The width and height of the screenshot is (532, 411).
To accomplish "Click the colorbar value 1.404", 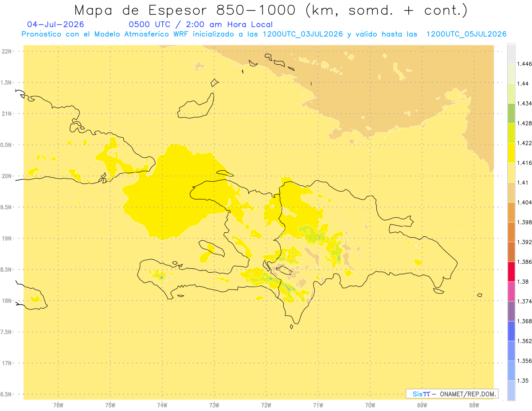I will [524, 203].
